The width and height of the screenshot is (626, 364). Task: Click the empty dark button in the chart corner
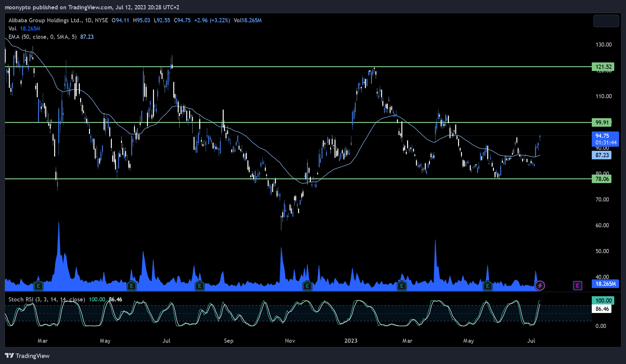(x=606, y=21)
